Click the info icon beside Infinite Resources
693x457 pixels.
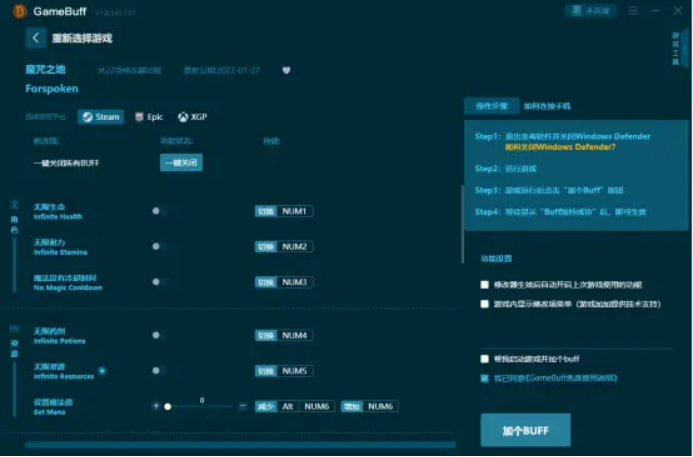point(102,371)
